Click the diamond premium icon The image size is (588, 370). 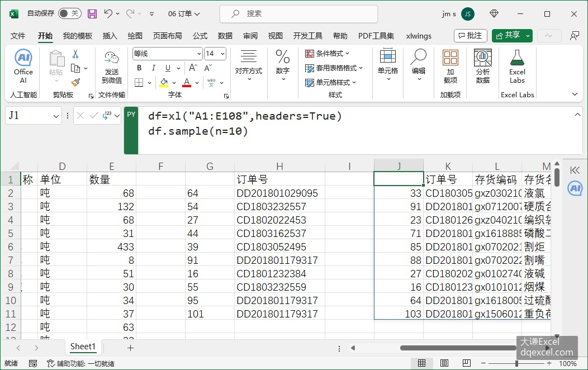(494, 14)
